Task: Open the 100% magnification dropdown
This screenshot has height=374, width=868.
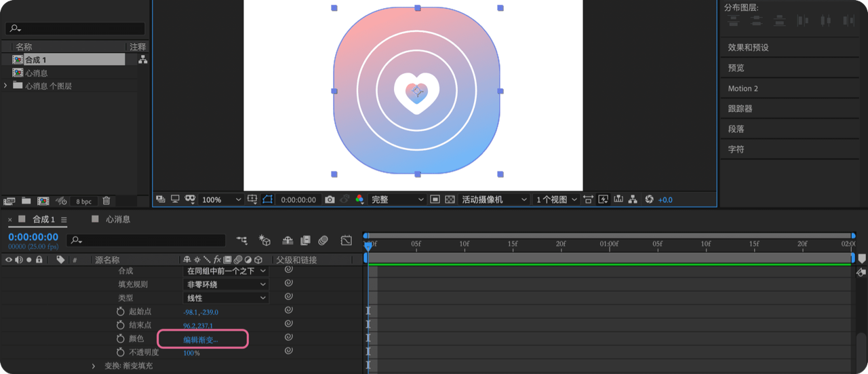Action: pos(222,200)
